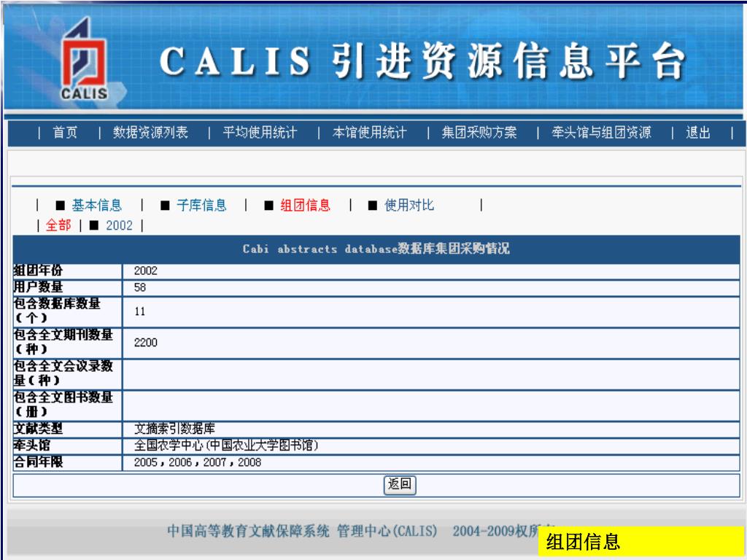Image resolution: width=747 pixels, height=560 pixels.
Task: Click the 合同年限 row label
Action: click(x=38, y=462)
